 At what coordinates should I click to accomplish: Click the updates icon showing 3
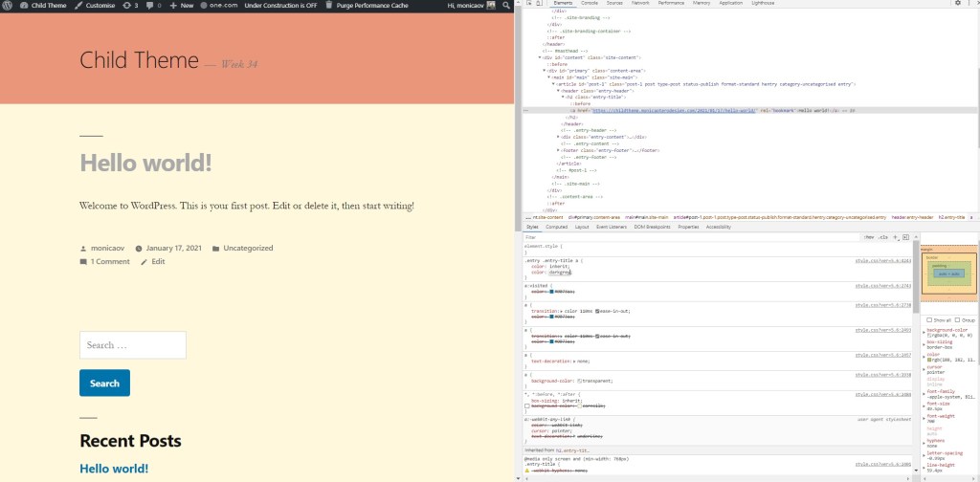coord(131,6)
